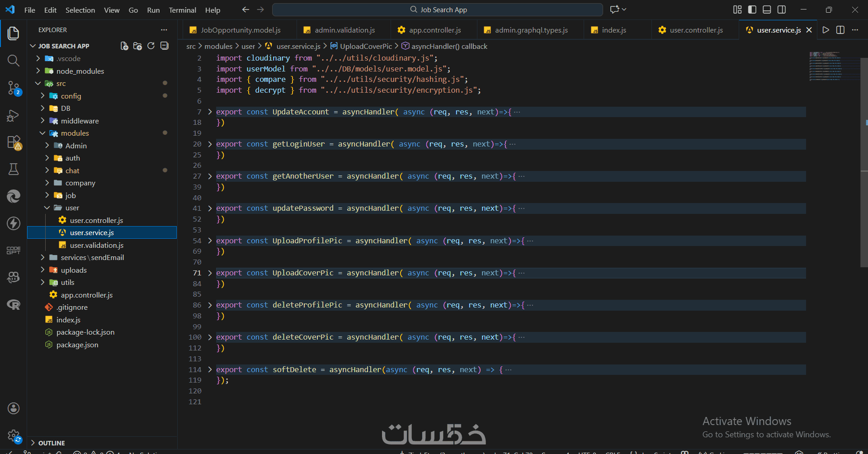Image resolution: width=868 pixels, height=454 pixels.
Task: Refresh the Explorer file tree
Action: pyautogui.click(x=151, y=46)
